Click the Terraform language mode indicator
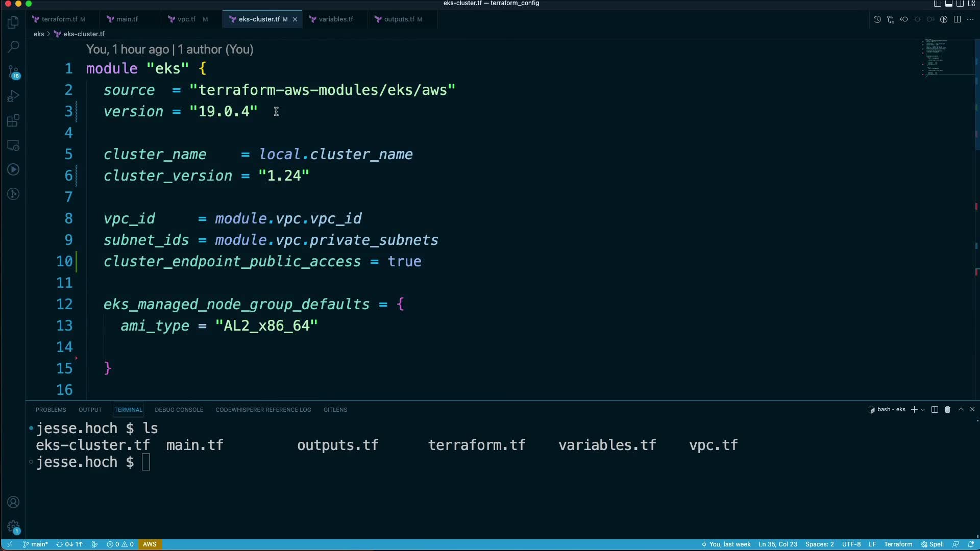The width and height of the screenshot is (980, 551). coord(898,544)
